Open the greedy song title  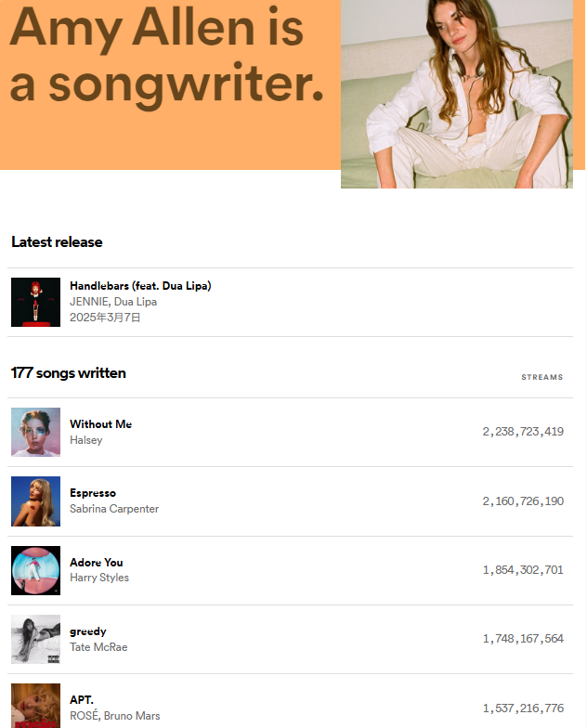(87, 631)
